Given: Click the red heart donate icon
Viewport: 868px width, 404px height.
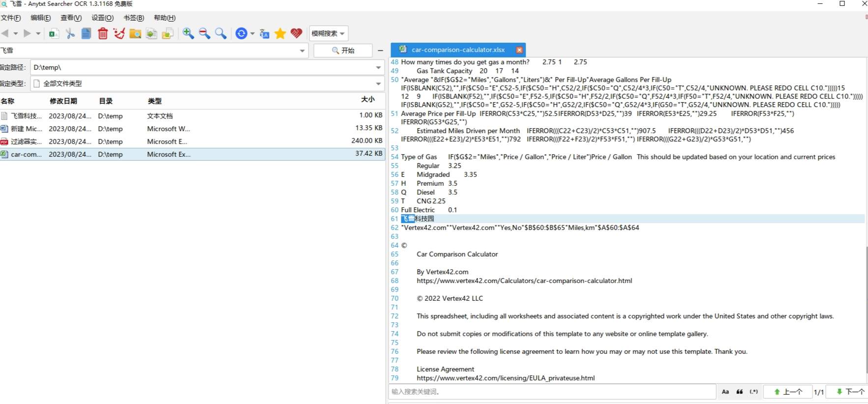Looking at the screenshot, I should pos(296,33).
